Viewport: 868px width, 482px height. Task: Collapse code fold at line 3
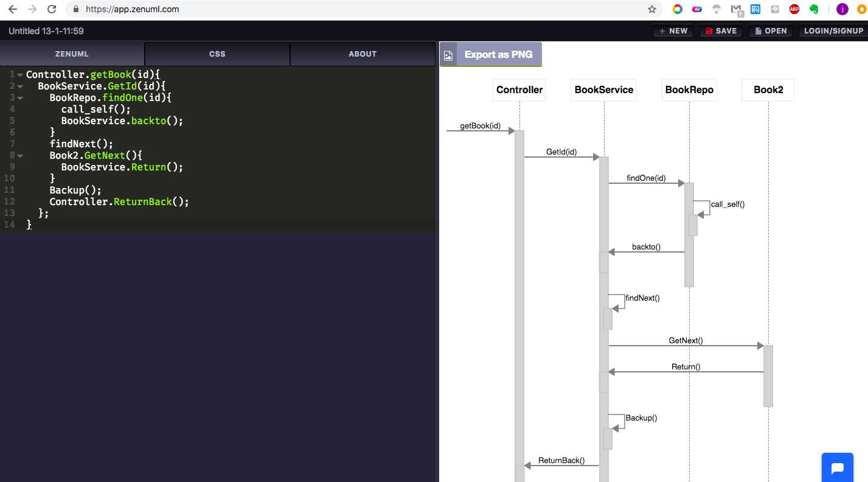click(x=20, y=98)
